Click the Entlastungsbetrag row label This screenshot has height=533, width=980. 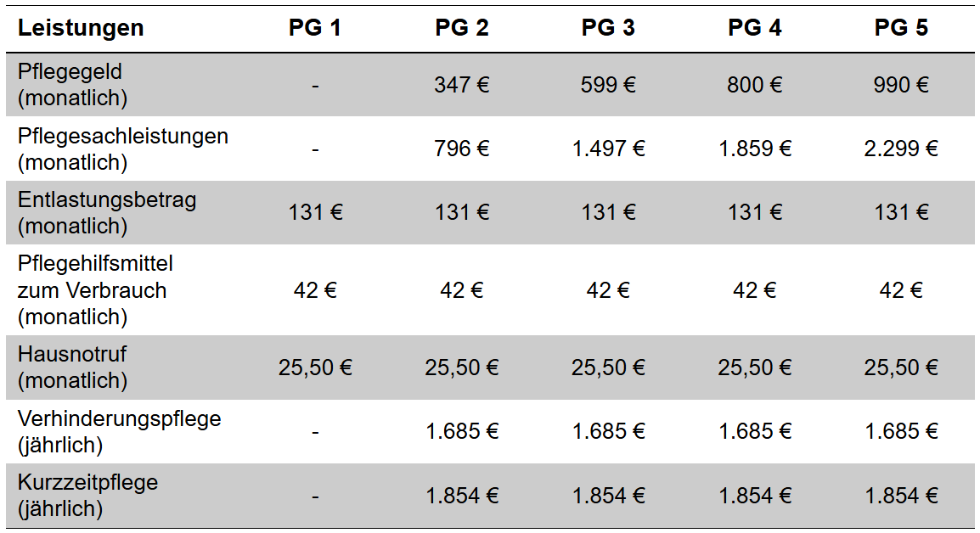pyautogui.click(x=106, y=212)
